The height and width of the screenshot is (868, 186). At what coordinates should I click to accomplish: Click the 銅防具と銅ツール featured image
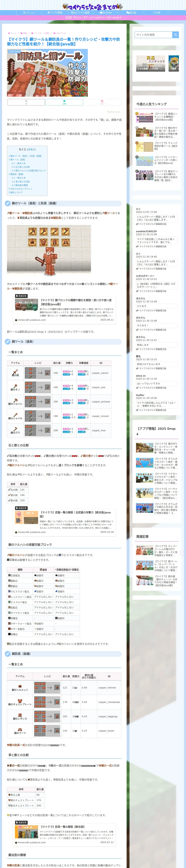click(47, 72)
